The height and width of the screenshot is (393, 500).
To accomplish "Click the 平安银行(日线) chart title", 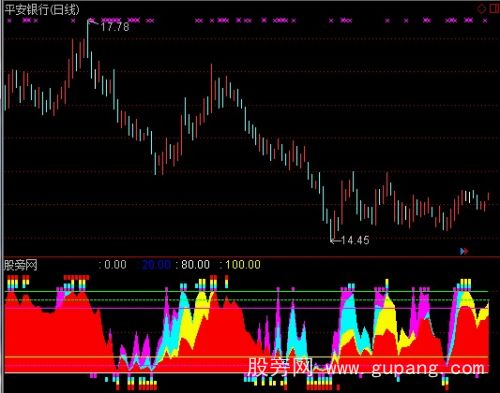I will point(42,10).
